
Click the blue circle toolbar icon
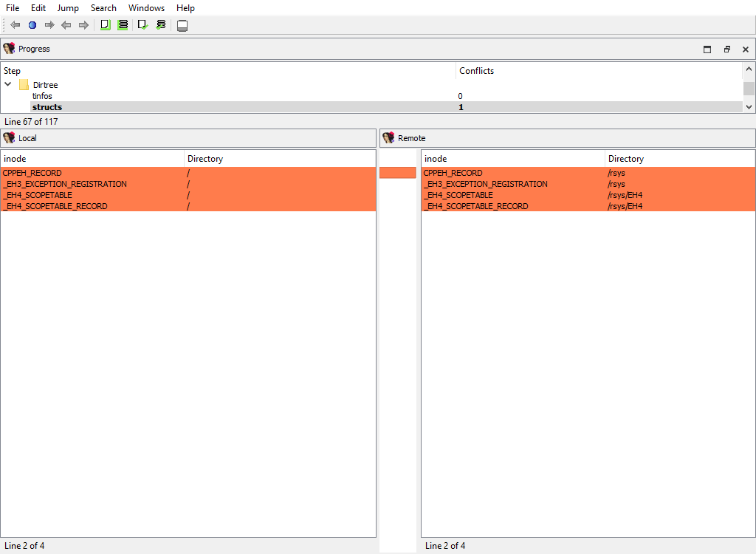(x=32, y=25)
